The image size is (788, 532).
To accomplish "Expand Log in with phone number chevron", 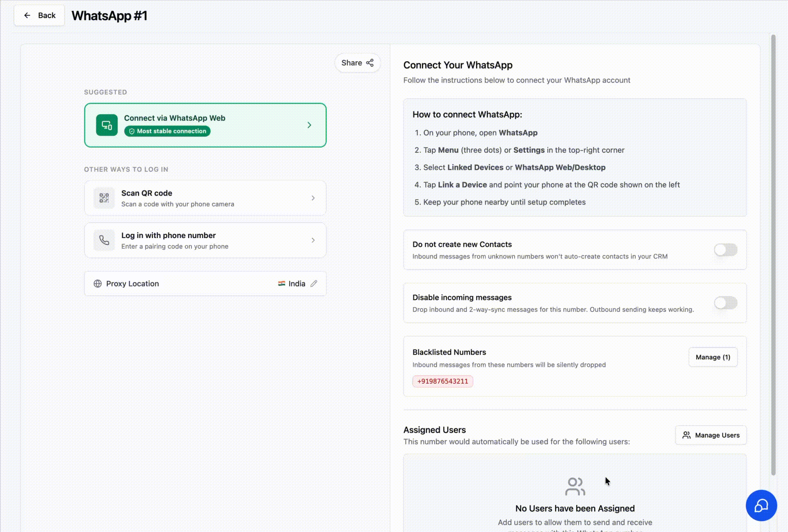I will click(x=313, y=240).
